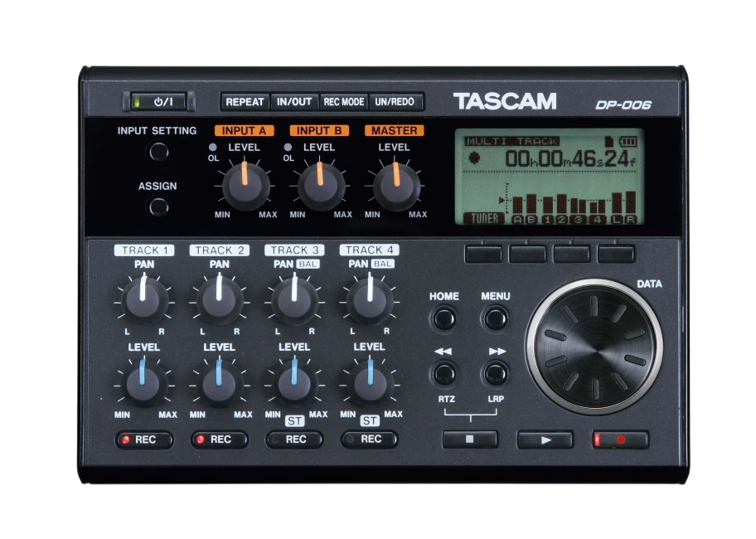This screenshot has width=756, height=539.
Task: Start recording with the red Record button
Action: point(621,439)
